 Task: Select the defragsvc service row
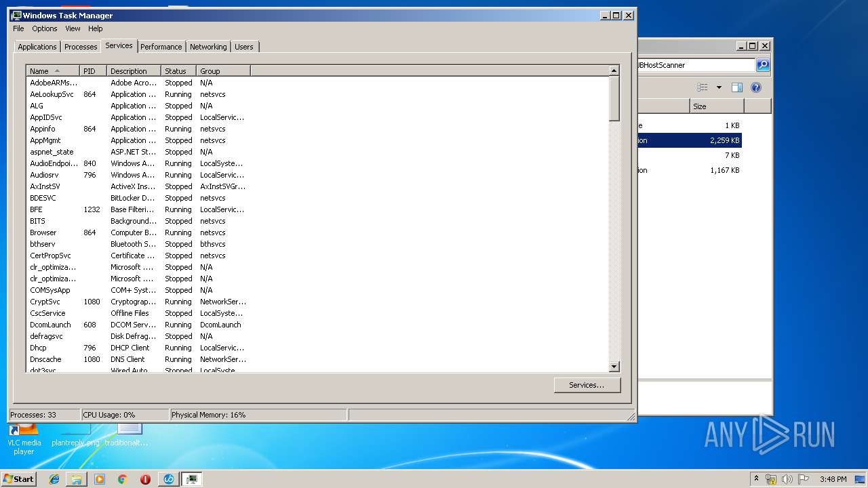317,336
